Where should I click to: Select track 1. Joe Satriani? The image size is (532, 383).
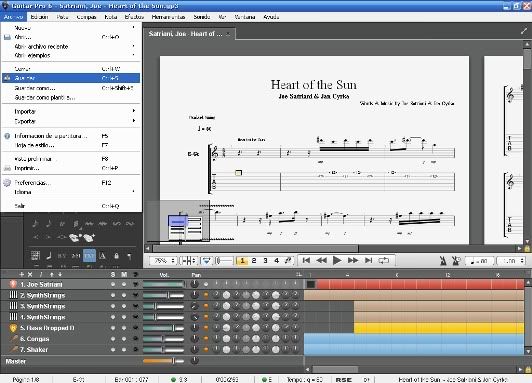click(x=41, y=284)
